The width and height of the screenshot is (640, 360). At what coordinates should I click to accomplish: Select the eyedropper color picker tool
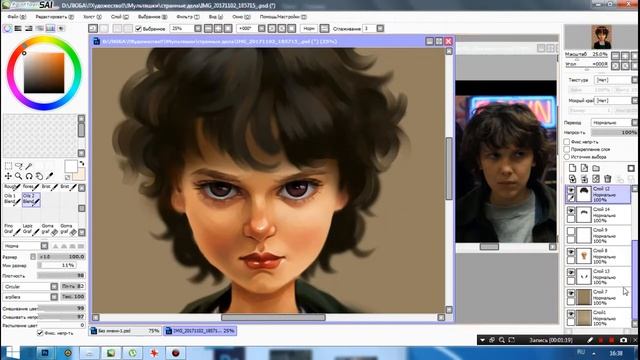point(49,176)
